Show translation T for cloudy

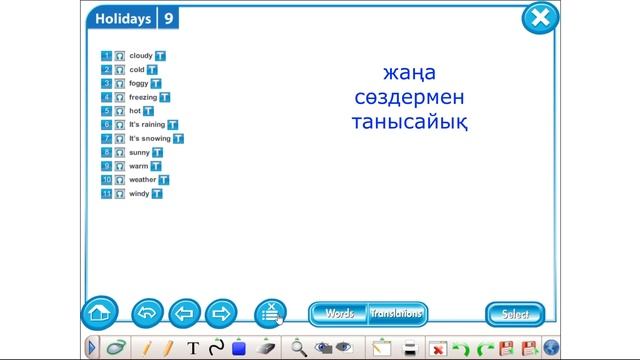(160, 56)
